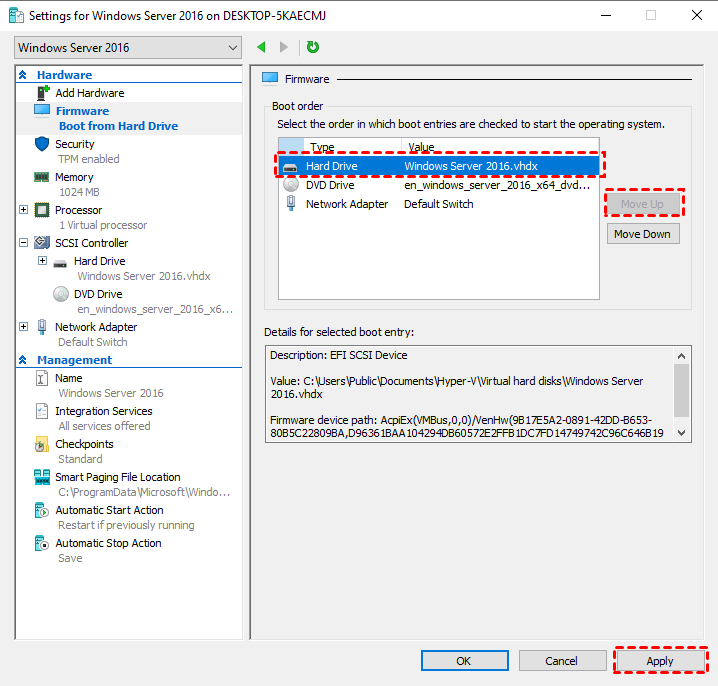Click 'Windows Server 2016.vhdx' in sidebar
The height and width of the screenshot is (686, 718).
point(144,276)
